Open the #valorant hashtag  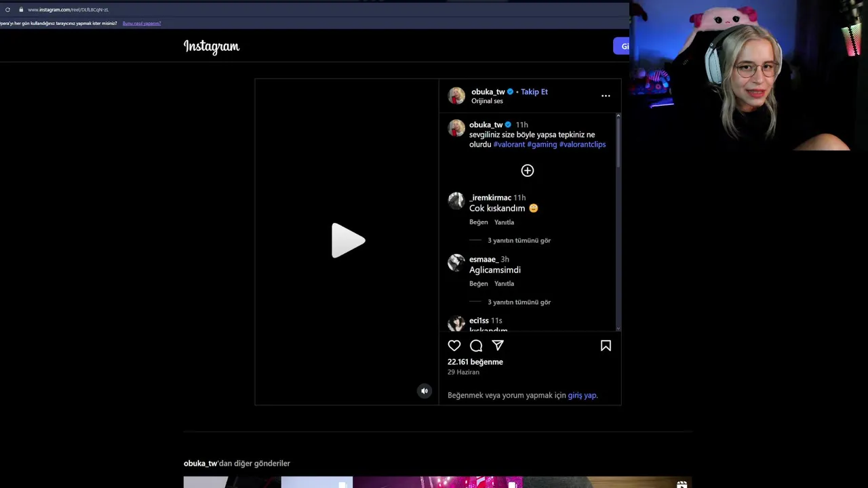point(509,144)
